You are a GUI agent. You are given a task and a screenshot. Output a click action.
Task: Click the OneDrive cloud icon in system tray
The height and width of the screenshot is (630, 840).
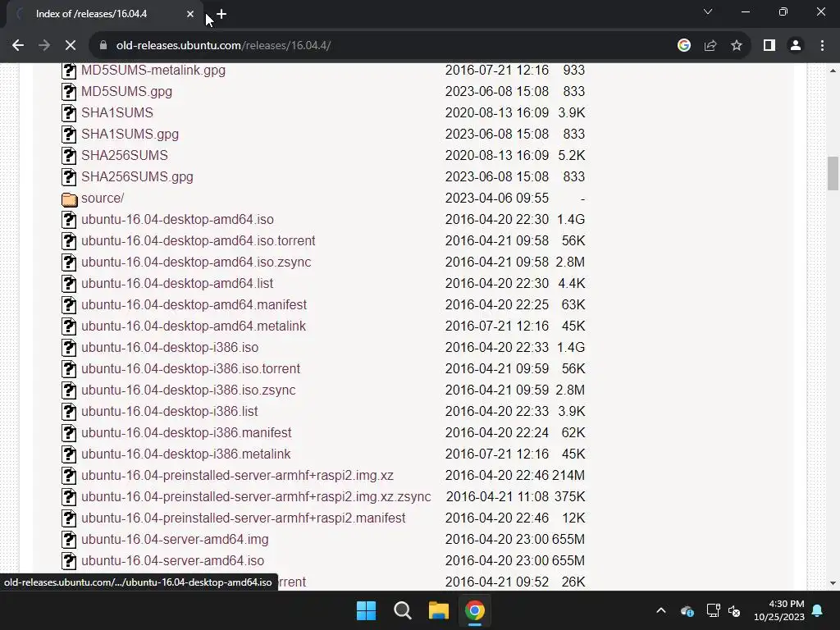click(x=687, y=610)
